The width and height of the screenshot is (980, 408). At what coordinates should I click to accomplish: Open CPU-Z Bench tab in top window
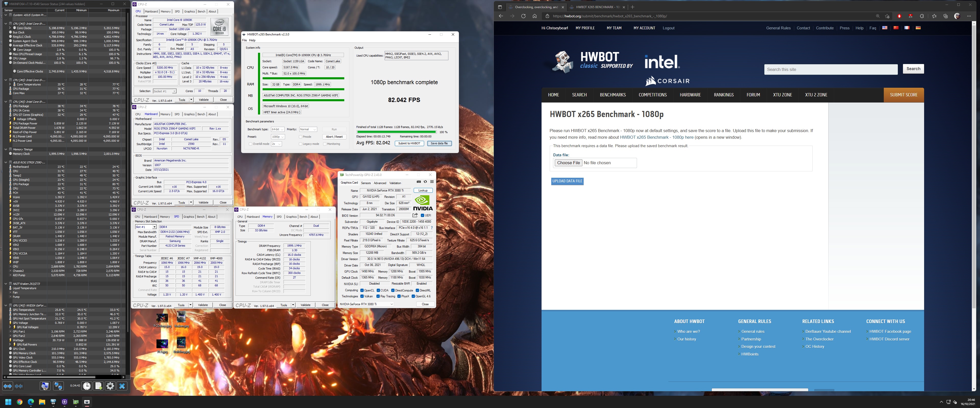202,11
